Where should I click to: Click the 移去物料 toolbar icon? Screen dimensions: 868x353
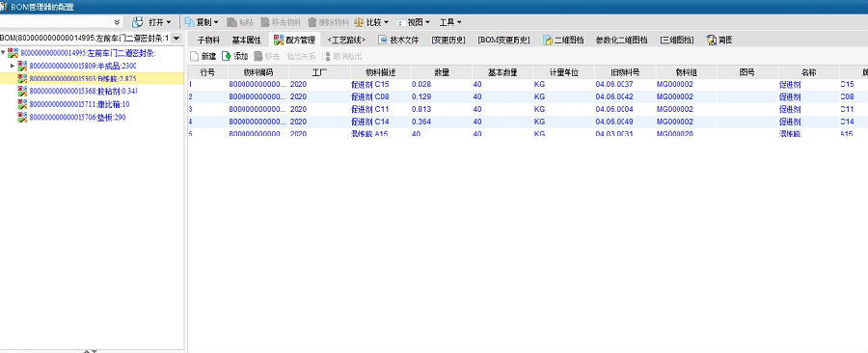pyautogui.click(x=265, y=22)
